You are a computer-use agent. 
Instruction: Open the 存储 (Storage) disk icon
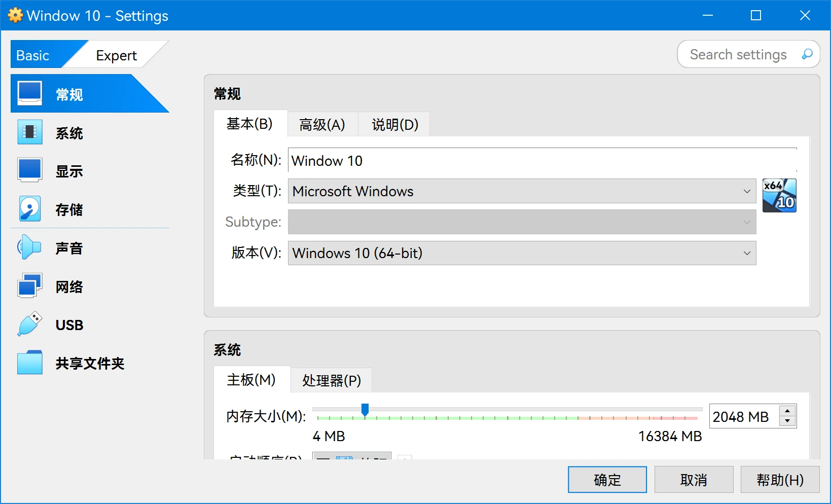(x=29, y=209)
